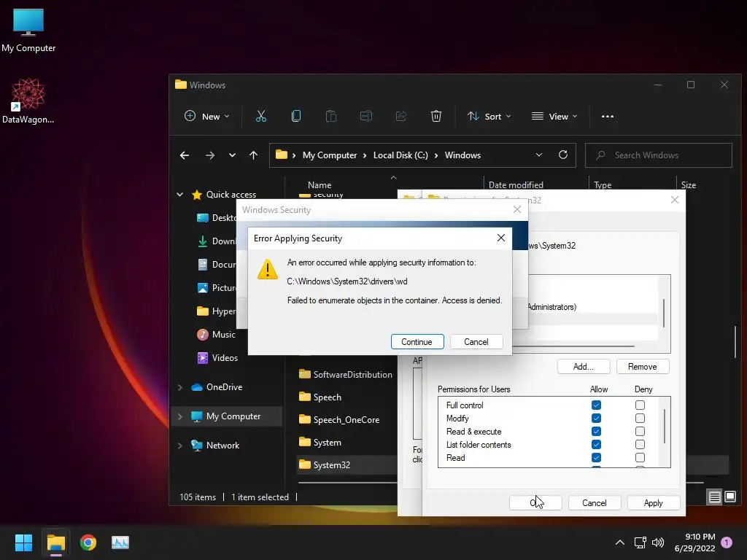Select Local Disk (C:) breadcrumb
This screenshot has width=747, height=560.
(400, 155)
